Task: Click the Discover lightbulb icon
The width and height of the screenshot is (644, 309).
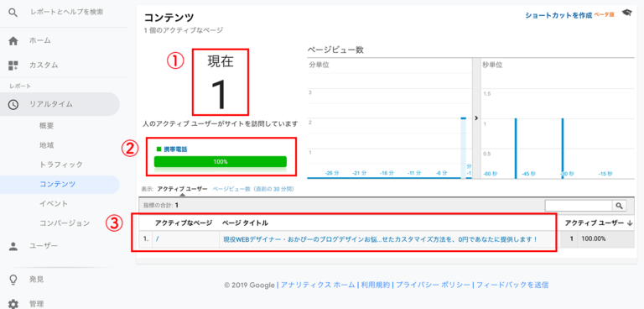Action: coord(13,280)
